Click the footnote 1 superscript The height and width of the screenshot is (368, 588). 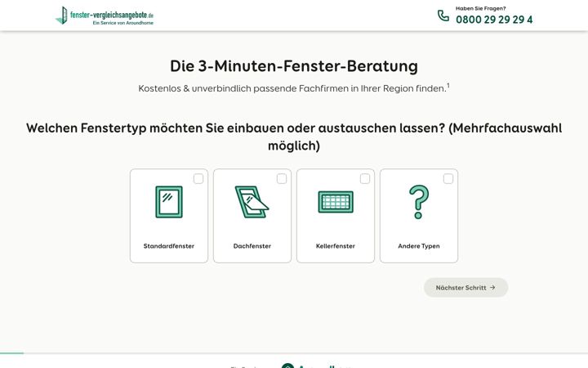[448, 85]
